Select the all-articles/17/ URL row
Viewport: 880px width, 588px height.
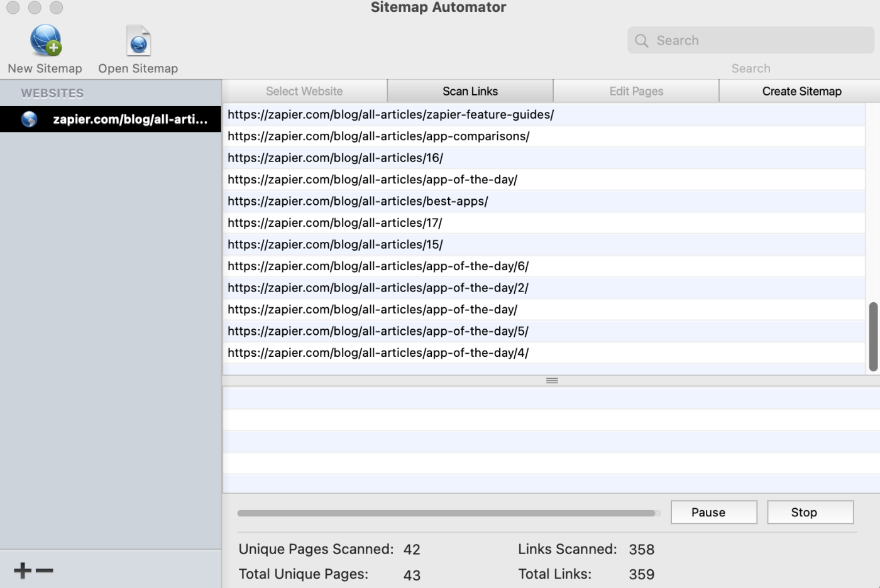[x=544, y=223]
